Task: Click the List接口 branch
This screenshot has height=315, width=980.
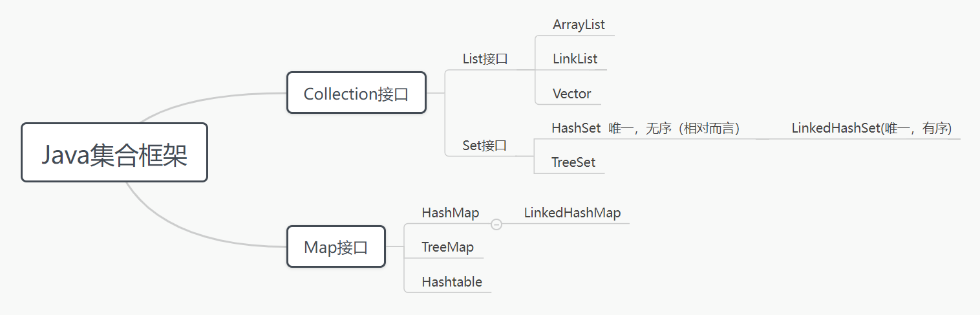Action: point(485,59)
